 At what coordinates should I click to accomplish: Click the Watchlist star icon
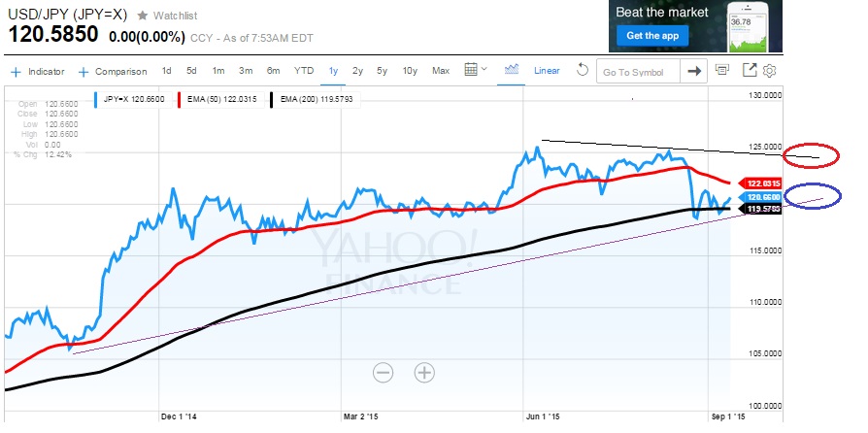[143, 16]
